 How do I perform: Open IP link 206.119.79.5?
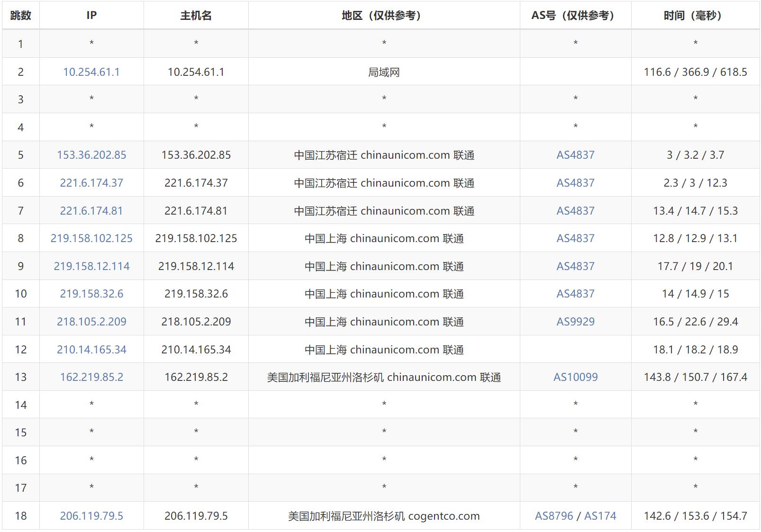pos(91,516)
